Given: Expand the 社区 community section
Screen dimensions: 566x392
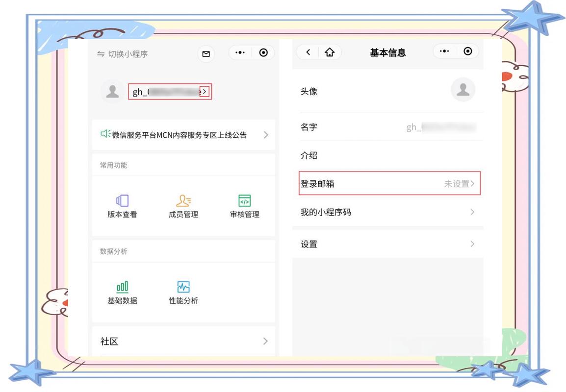Looking at the screenshot, I should coord(265,341).
